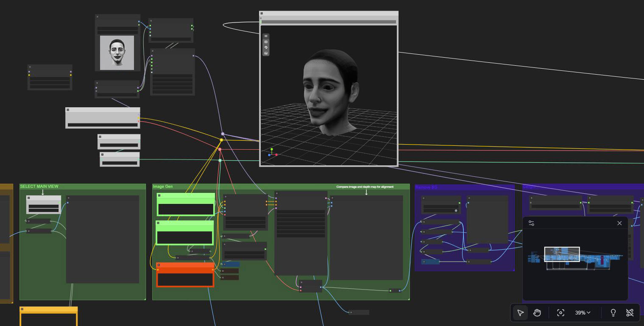Toggle link visibility icon in canvas toolbar
Image resolution: width=644 pixels, height=326 pixels.
click(x=630, y=313)
